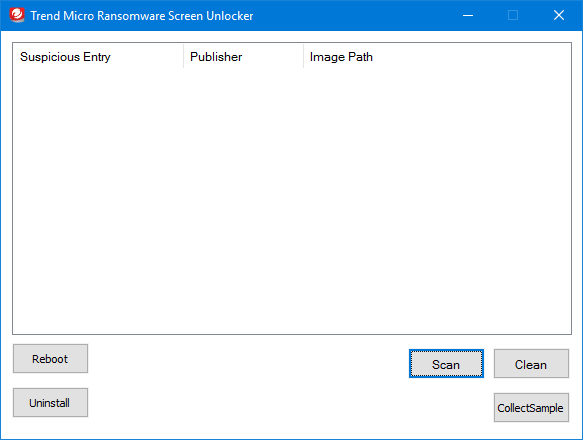
Task: Click the Clean button
Action: (531, 364)
